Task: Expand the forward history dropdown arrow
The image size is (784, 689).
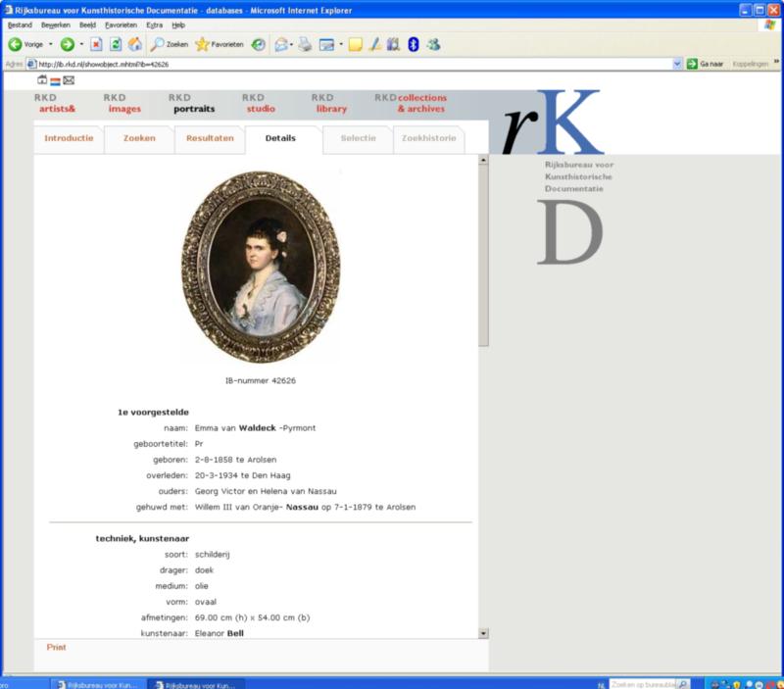Action: tap(81, 44)
